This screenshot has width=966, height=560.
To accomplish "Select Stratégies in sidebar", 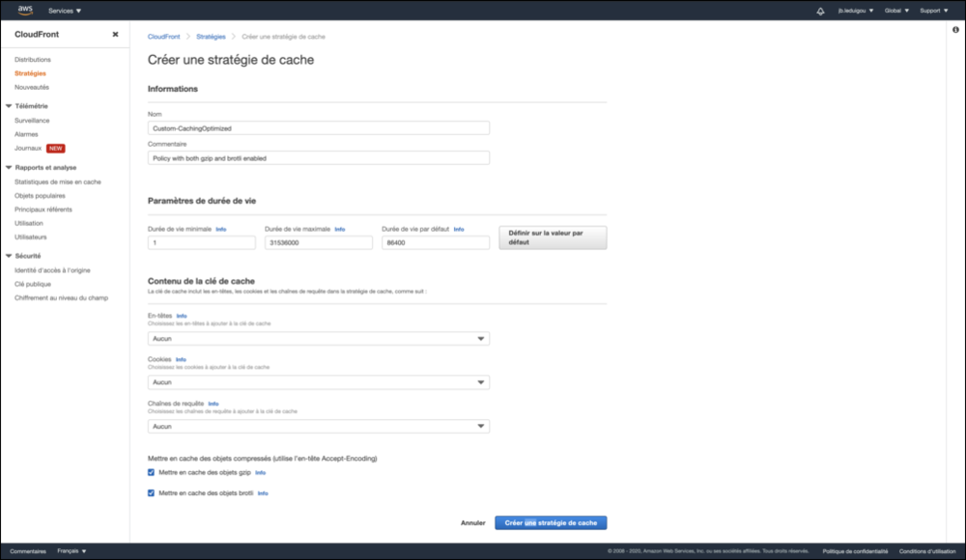I will [x=30, y=73].
